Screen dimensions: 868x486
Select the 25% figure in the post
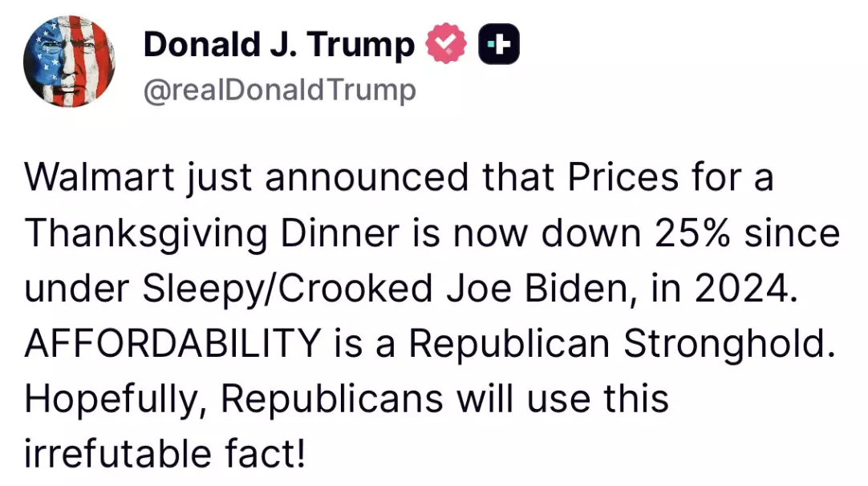coord(692,232)
